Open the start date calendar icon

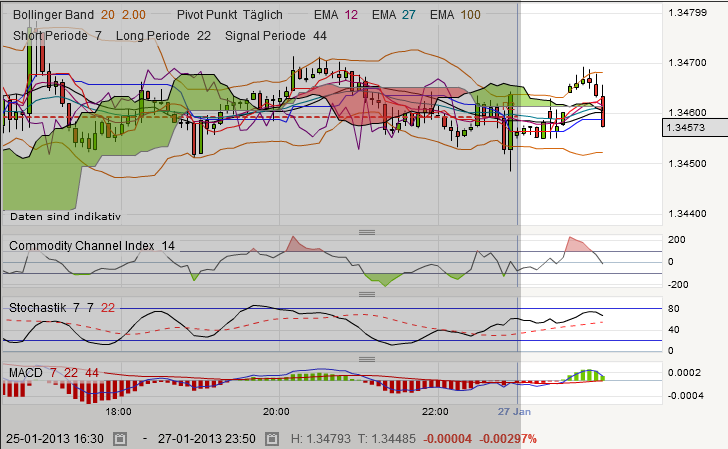(x=120, y=439)
